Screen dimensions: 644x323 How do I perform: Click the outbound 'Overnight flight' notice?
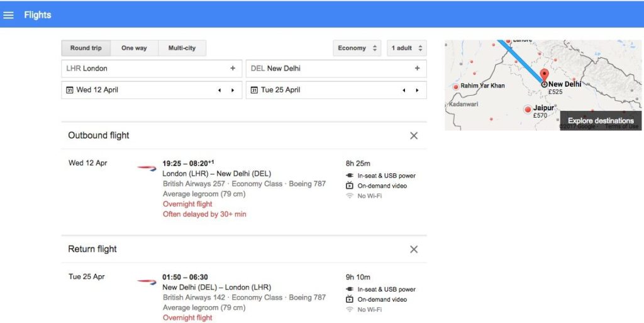187,204
